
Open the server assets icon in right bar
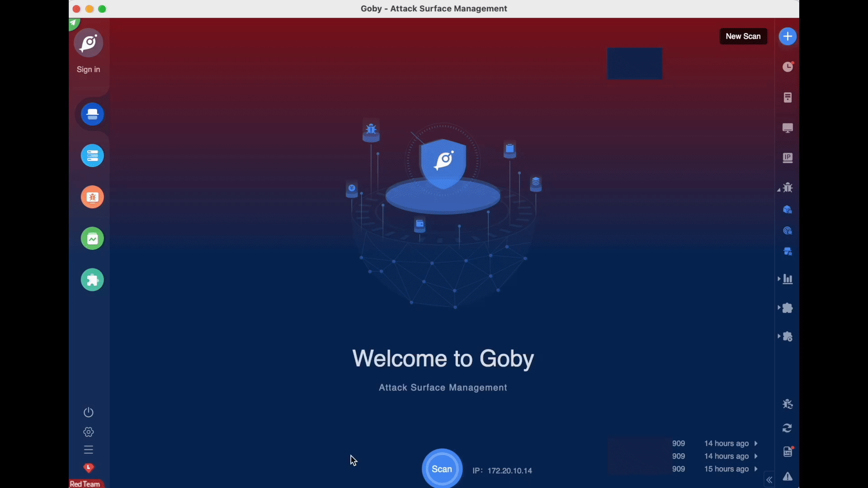pos(788,98)
